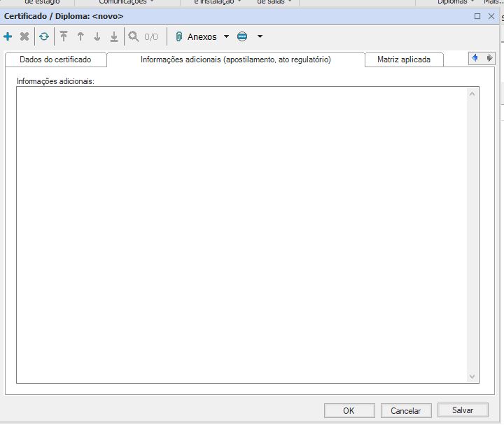Click inside the Informações adicionais text area
The width and height of the screenshot is (504, 425).
pos(241,235)
